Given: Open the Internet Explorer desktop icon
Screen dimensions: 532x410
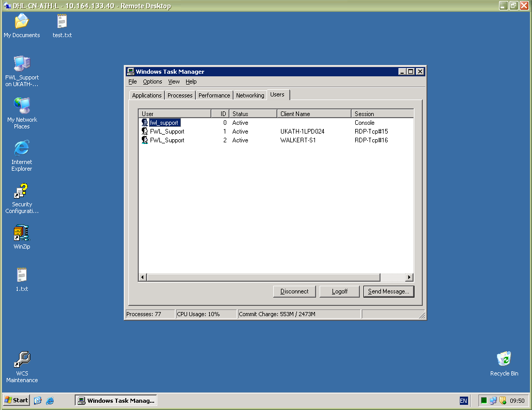Looking at the screenshot, I should [22, 149].
